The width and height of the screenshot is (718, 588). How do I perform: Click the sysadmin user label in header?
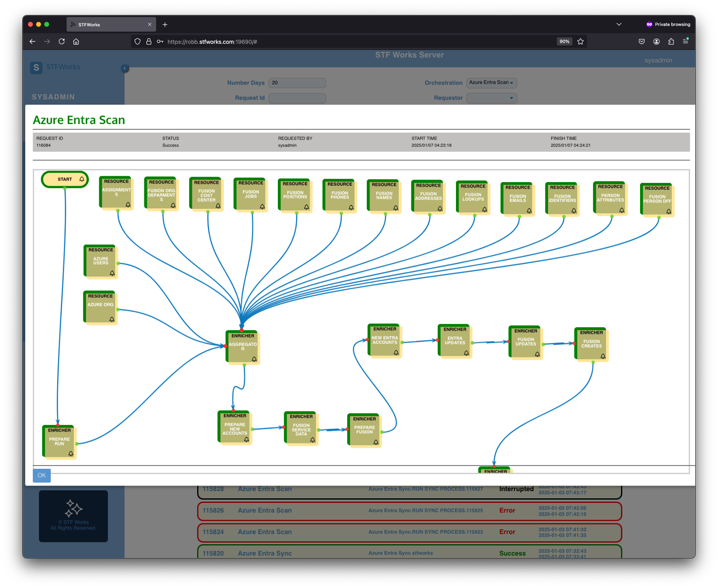pyautogui.click(x=658, y=60)
